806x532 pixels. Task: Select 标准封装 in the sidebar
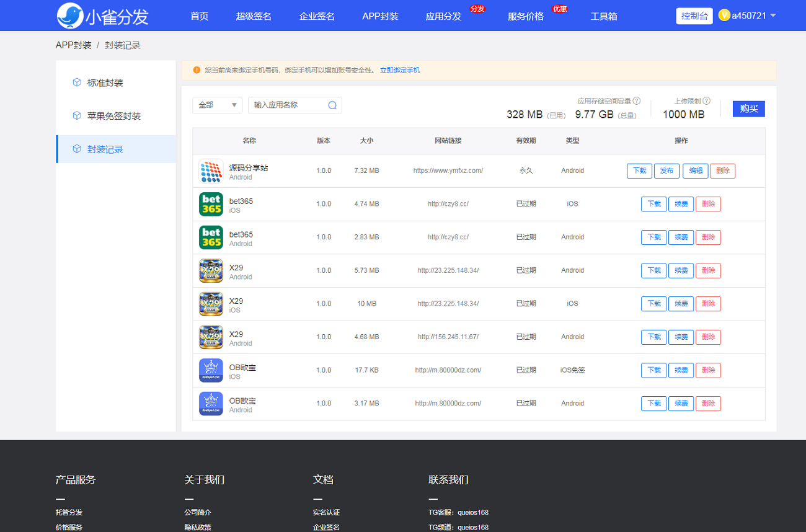[105, 83]
